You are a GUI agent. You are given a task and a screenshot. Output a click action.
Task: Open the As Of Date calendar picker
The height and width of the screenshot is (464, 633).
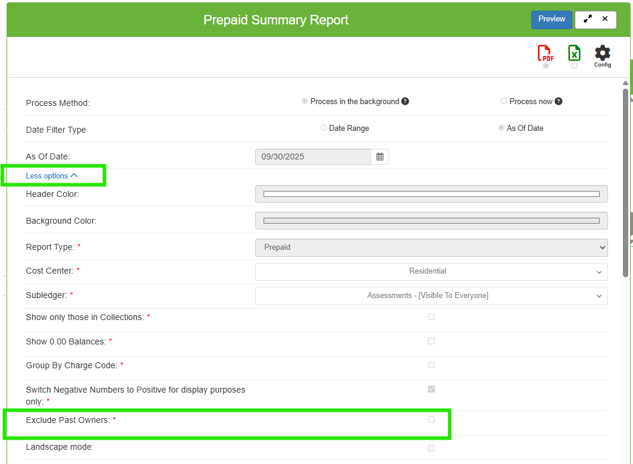380,157
